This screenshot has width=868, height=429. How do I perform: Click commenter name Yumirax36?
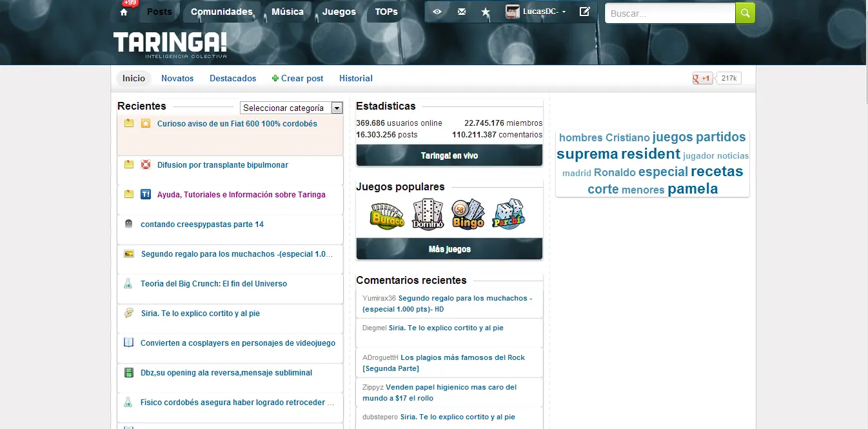379,298
